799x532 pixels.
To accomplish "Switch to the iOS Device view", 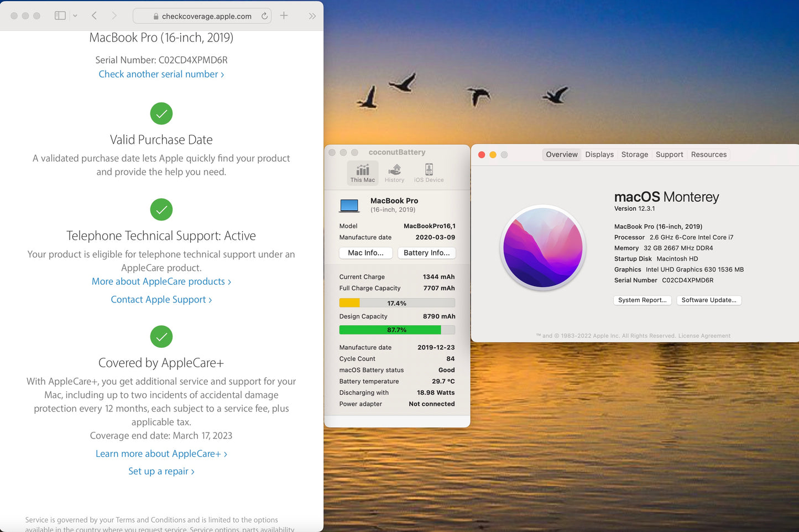I will 429,173.
